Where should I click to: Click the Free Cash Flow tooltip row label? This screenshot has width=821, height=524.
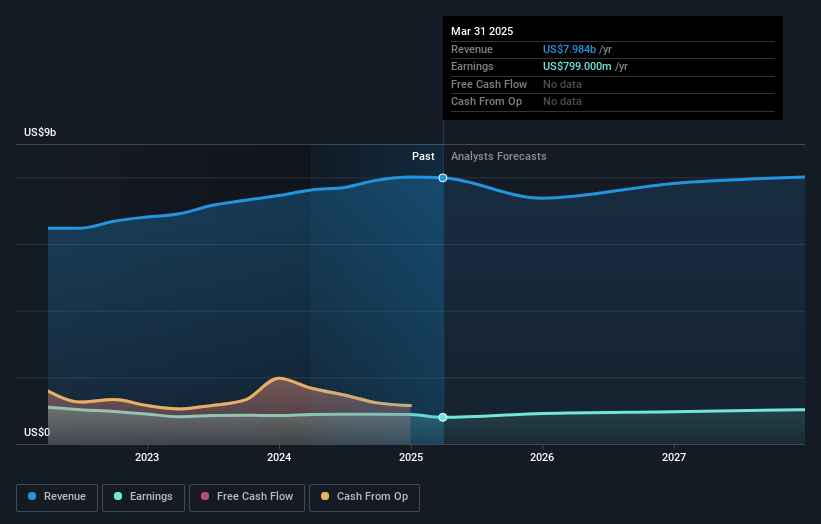pos(489,84)
